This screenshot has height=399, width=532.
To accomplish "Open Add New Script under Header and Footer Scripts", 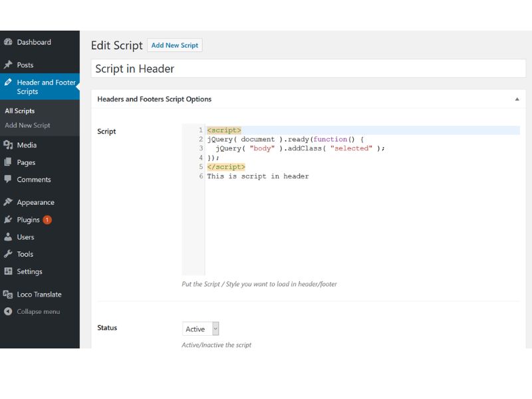I will (x=27, y=124).
